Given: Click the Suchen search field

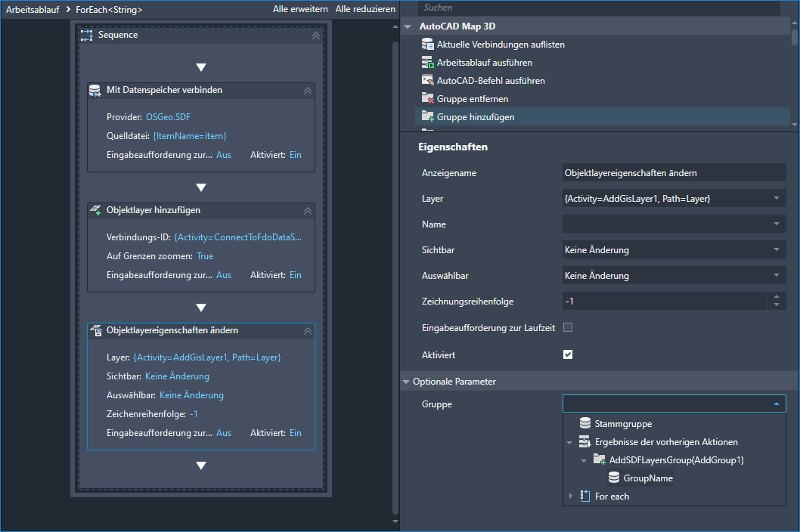Looking at the screenshot, I should click(599, 8).
